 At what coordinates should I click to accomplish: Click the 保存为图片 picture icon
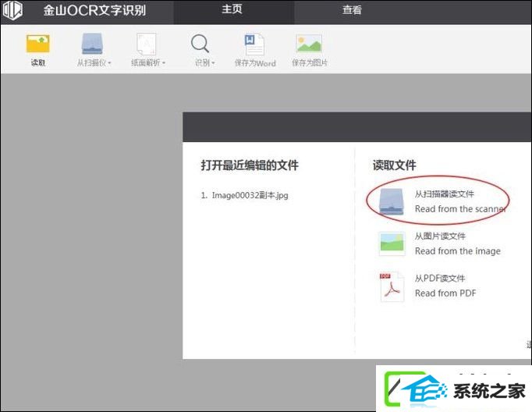(x=309, y=44)
